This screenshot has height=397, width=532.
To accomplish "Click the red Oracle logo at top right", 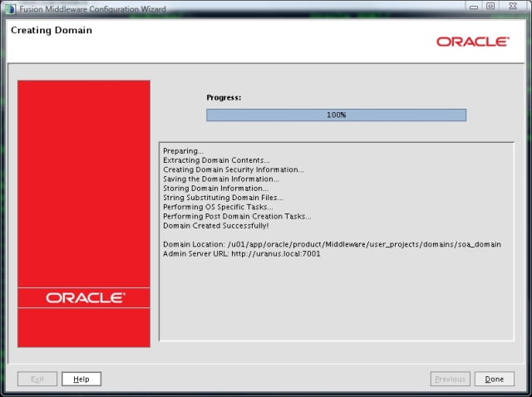I will [x=473, y=42].
